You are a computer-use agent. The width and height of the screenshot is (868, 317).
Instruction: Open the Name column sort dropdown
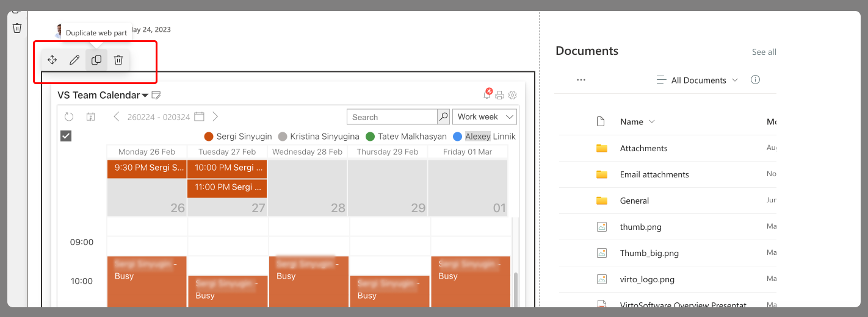coord(637,121)
